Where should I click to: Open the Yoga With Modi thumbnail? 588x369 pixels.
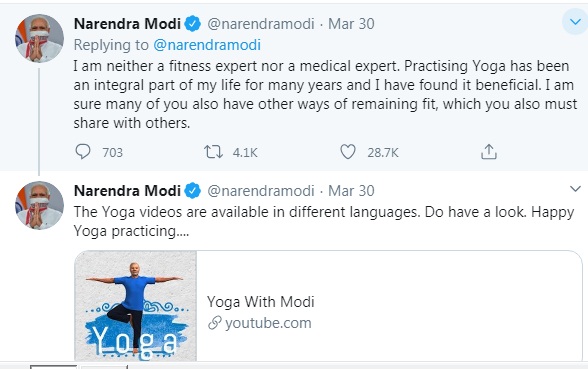coord(136,306)
